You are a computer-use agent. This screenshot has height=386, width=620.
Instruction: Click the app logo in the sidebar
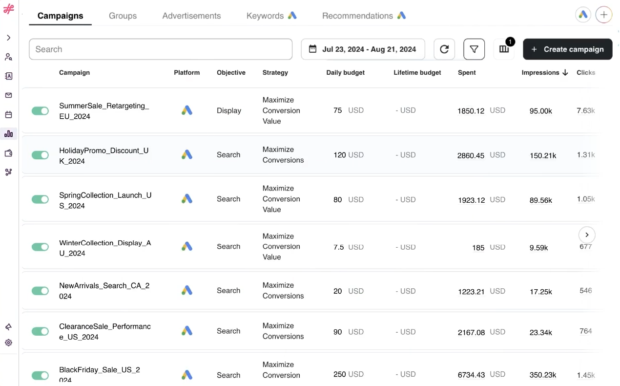8,9
